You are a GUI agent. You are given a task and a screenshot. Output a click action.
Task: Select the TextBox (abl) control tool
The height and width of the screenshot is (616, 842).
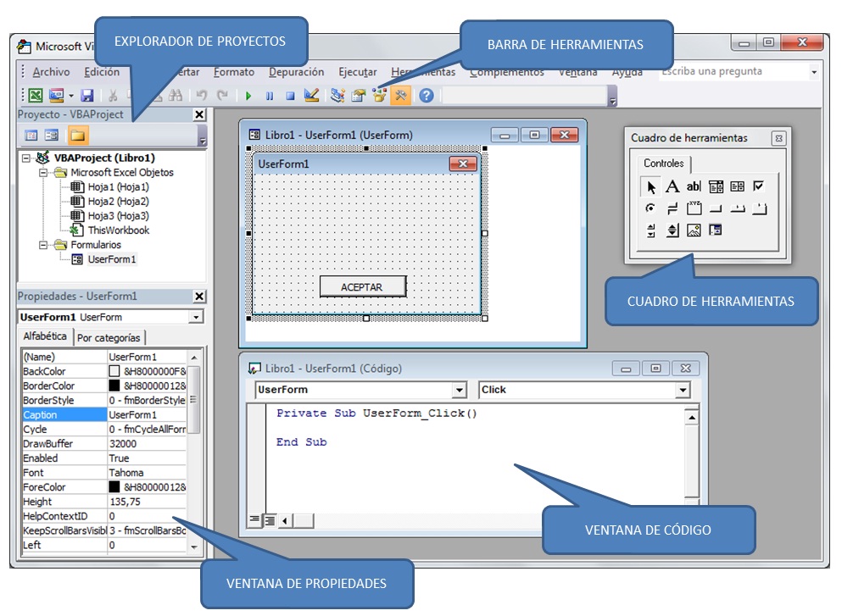tap(694, 186)
